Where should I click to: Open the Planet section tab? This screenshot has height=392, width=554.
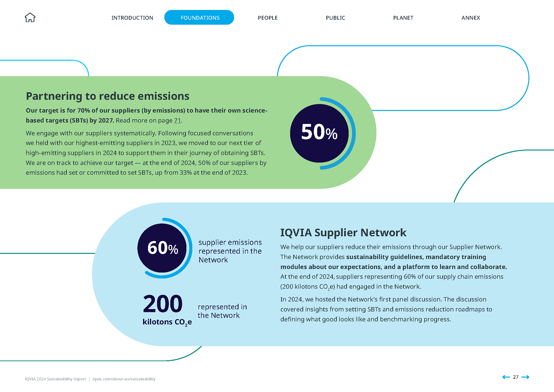pyautogui.click(x=403, y=18)
